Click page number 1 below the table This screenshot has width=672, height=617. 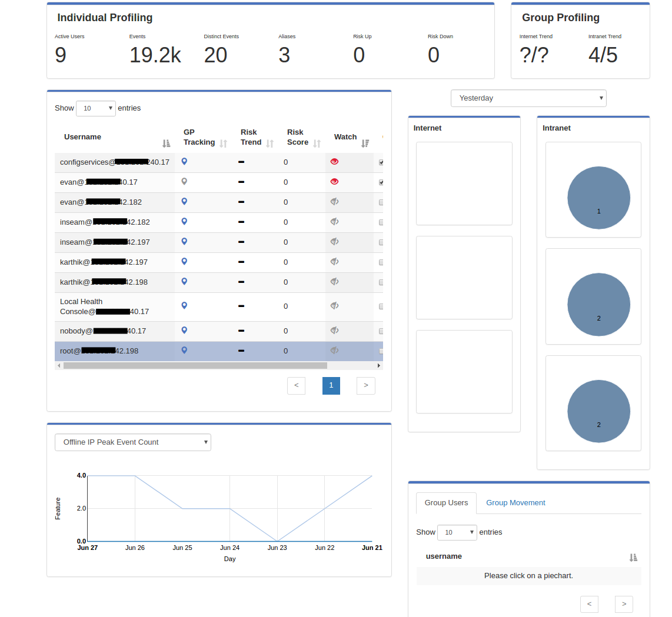click(x=331, y=385)
